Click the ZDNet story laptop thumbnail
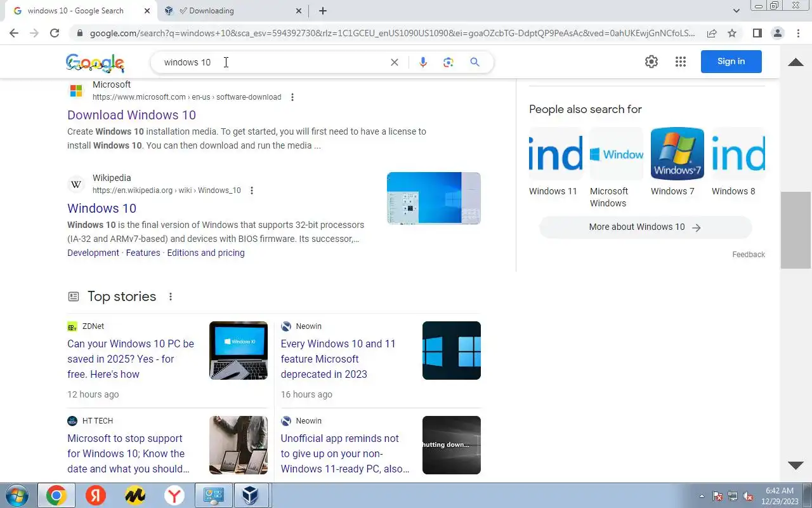Viewport: 812px width, 508px height. tap(239, 351)
